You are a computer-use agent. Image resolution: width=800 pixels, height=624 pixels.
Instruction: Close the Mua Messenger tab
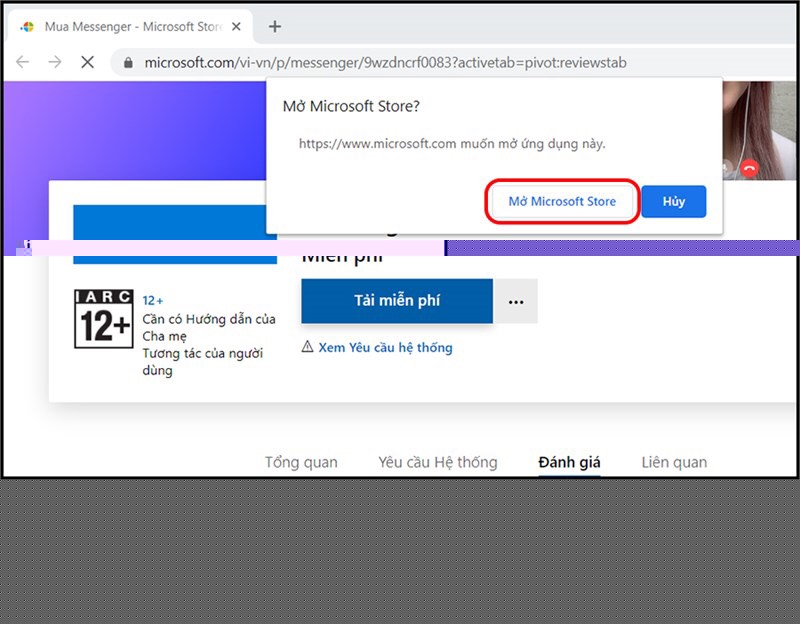236,27
